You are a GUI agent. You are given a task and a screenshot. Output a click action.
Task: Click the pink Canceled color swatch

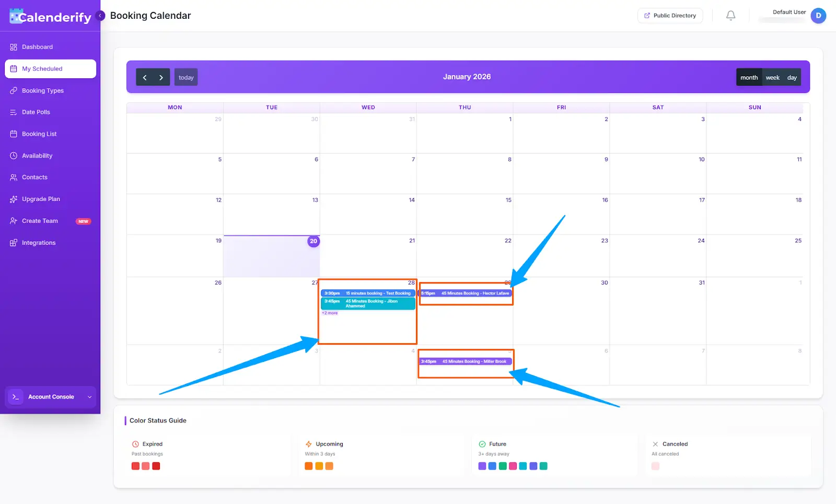point(655,466)
